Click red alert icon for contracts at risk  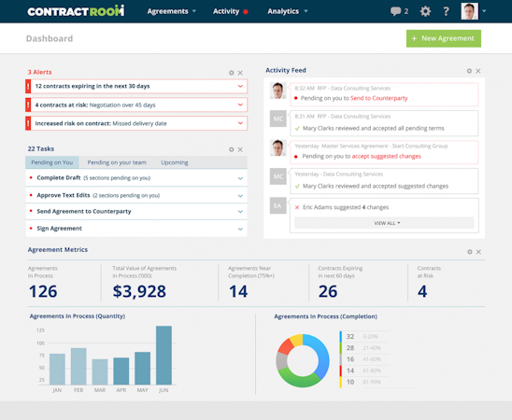28,105
